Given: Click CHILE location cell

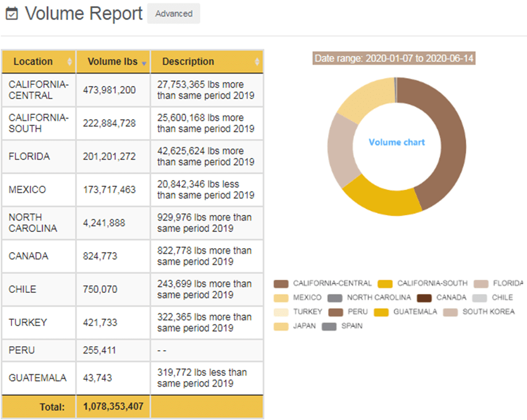Looking at the screenshot, I should [x=38, y=289].
